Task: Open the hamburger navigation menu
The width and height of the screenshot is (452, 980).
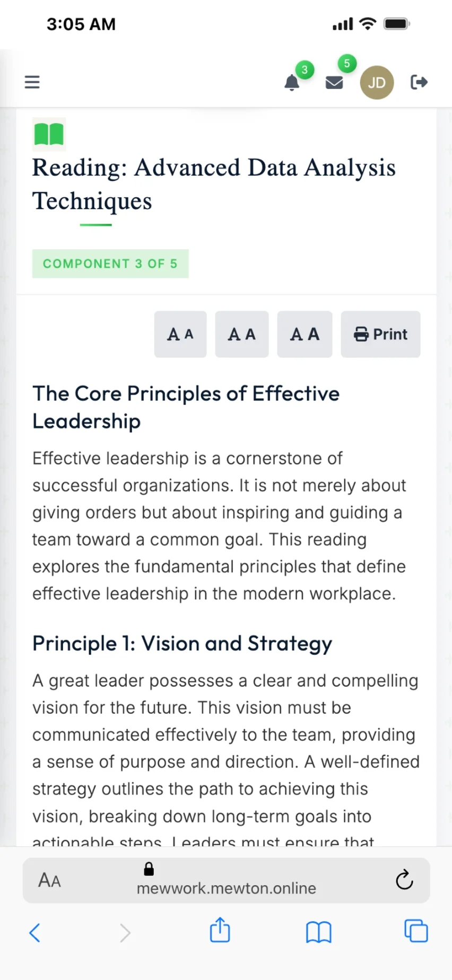Action: 32,82
